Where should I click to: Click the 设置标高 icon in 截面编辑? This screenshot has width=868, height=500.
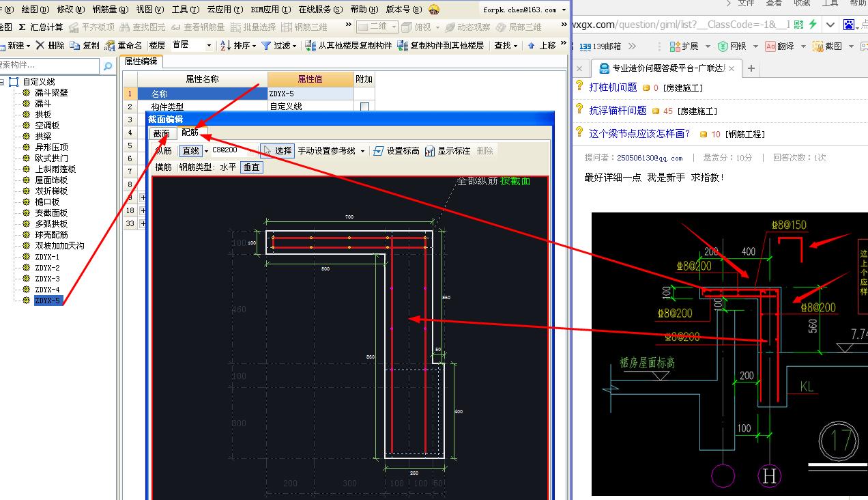pos(379,151)
